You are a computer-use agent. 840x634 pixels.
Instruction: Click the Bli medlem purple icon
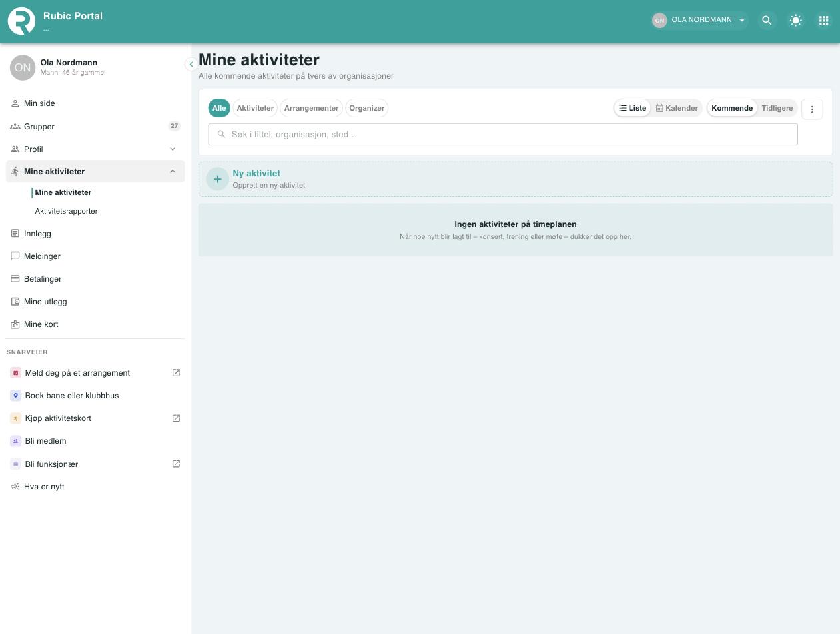(x=16, y=441)
